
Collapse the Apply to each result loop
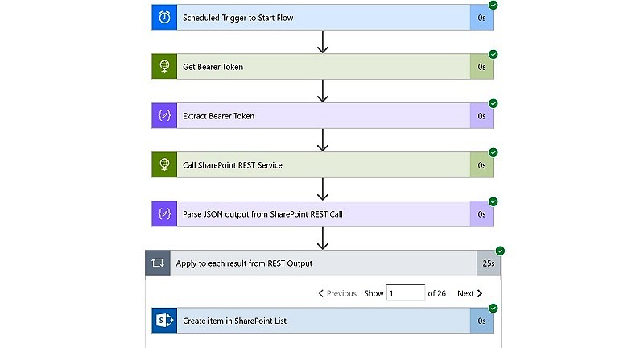tap(324, 263)
